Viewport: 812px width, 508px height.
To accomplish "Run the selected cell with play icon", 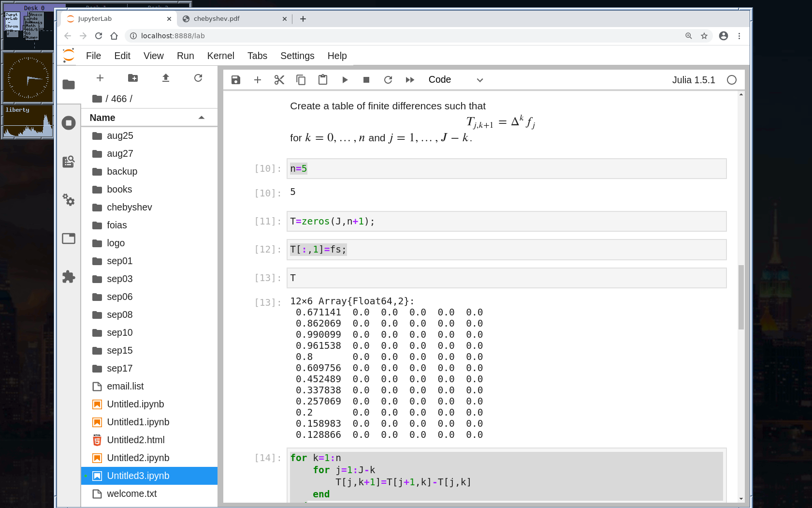I will pyautogui.click(x=345, y=80).
